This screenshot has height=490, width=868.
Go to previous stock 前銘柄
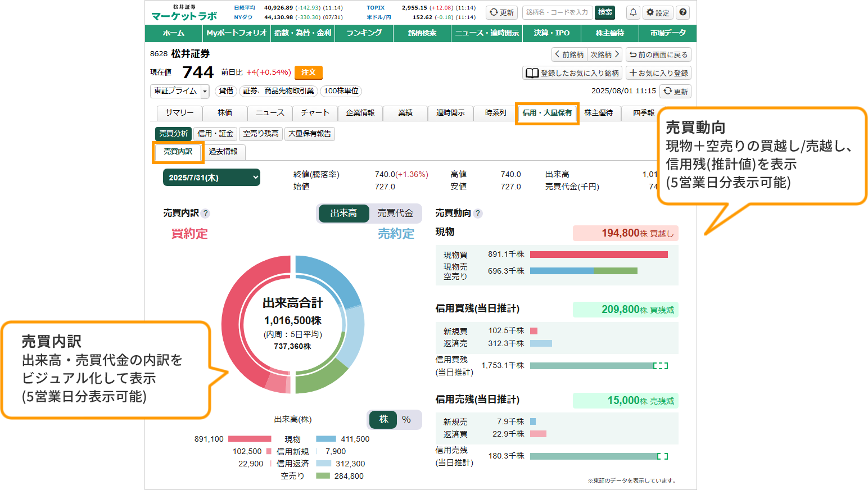coord(569,55)
